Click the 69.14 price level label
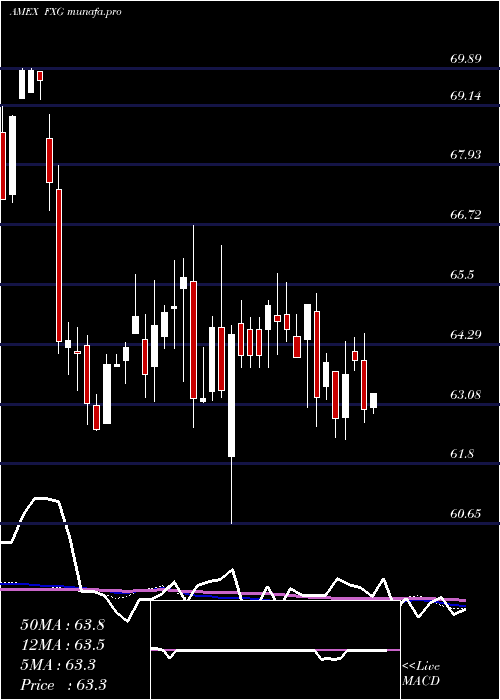Image resolution: width=500 pixels, height=700 pixels. point(466,96)
